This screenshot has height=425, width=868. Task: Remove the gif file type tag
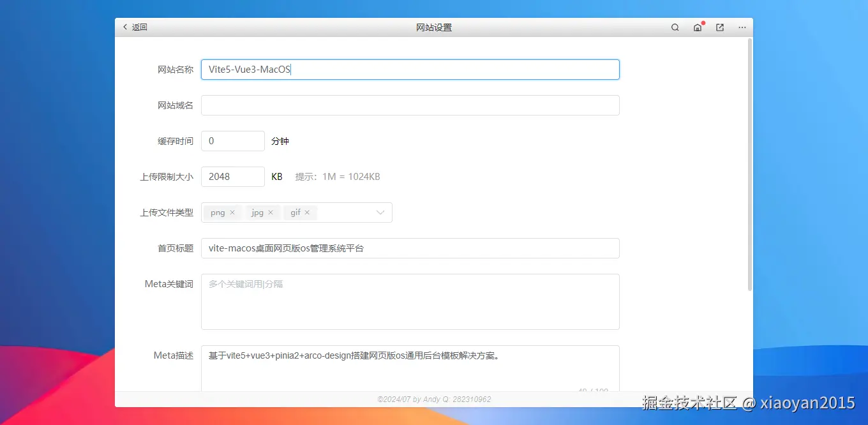(x=307, y=212)
